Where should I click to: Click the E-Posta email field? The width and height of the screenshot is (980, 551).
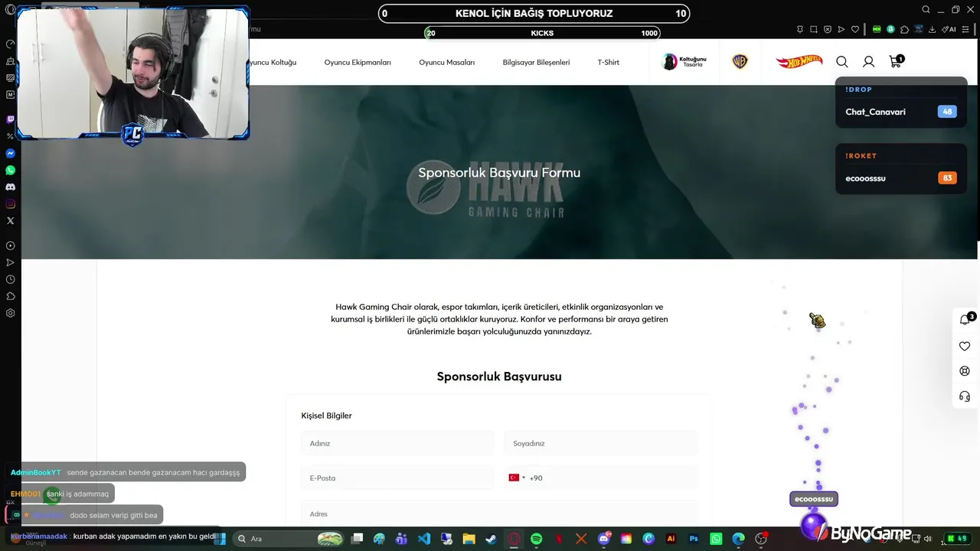click(397, 478)
